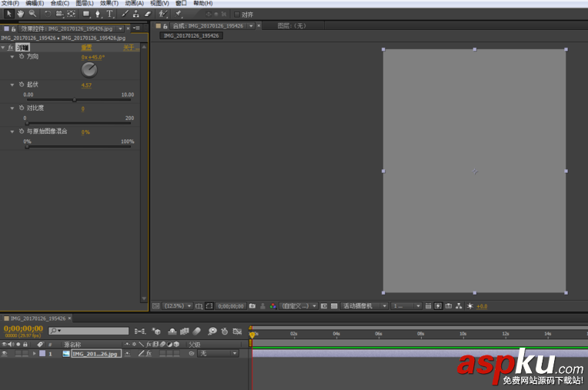The height and width of the screenshot is (390, 588).
Task: Collapse the 与原始图像混合 property
Action: (12, 132)
